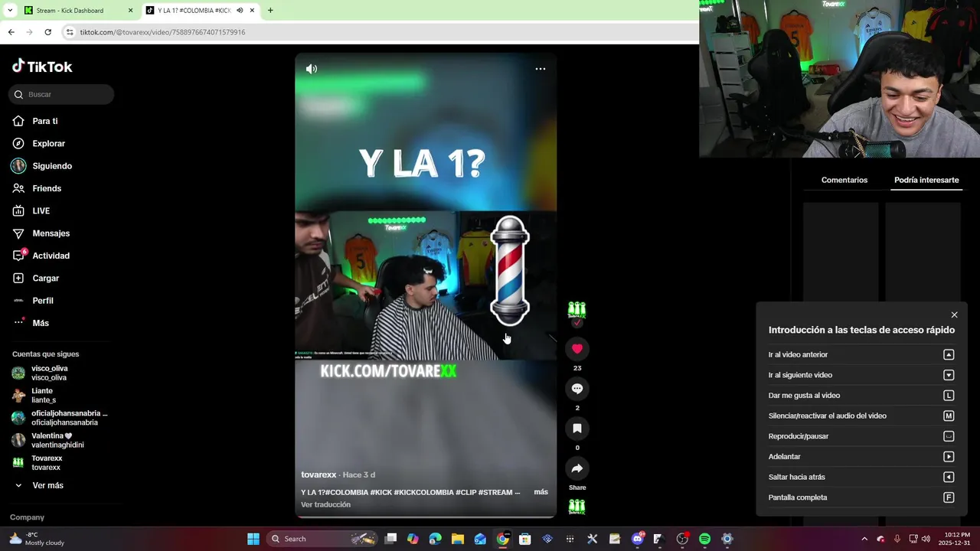980x551 pixels.
Task: Mute the TikTok browser tab audio
Action: [x=240, y=11]
